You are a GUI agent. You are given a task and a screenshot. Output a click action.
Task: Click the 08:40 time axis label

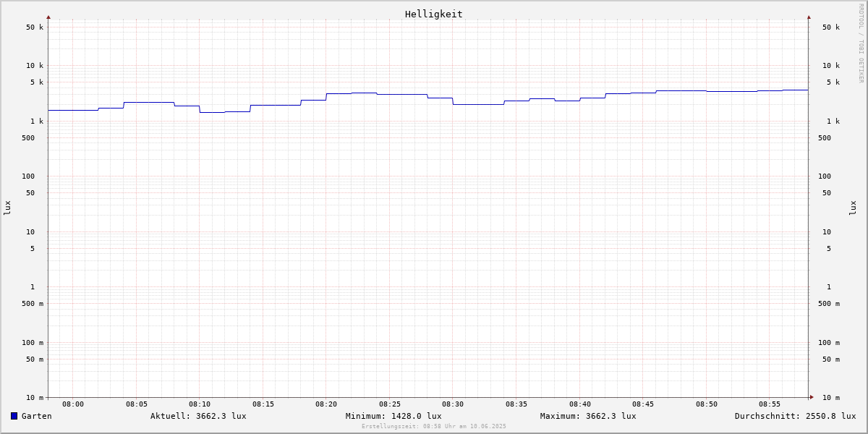pos(580,404)
